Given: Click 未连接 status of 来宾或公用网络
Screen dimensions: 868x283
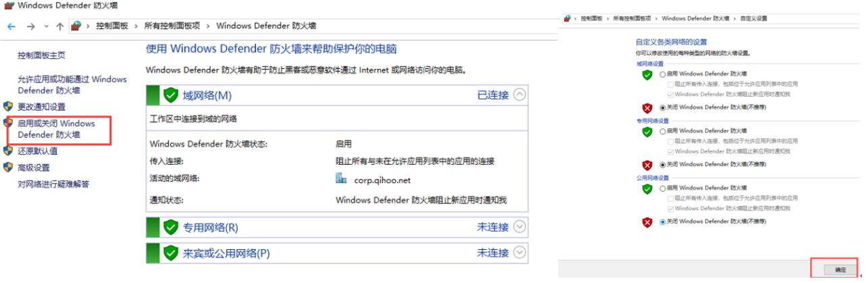Looking at the screenshot, I should click(x=493, y=253).
